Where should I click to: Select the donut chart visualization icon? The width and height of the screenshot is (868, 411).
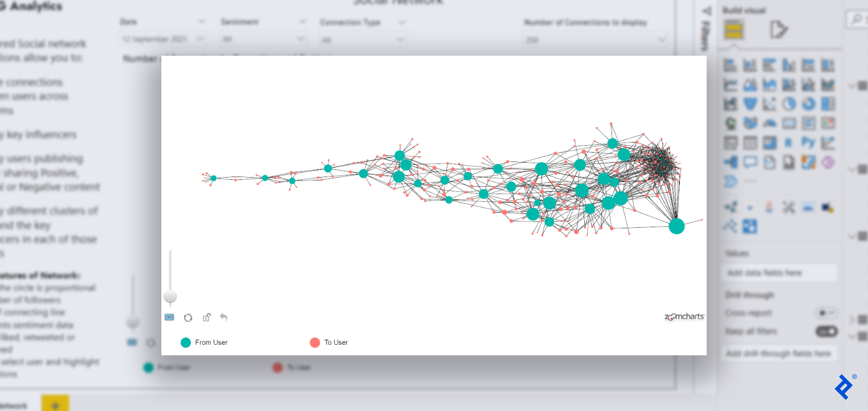(x=808, y=104)
